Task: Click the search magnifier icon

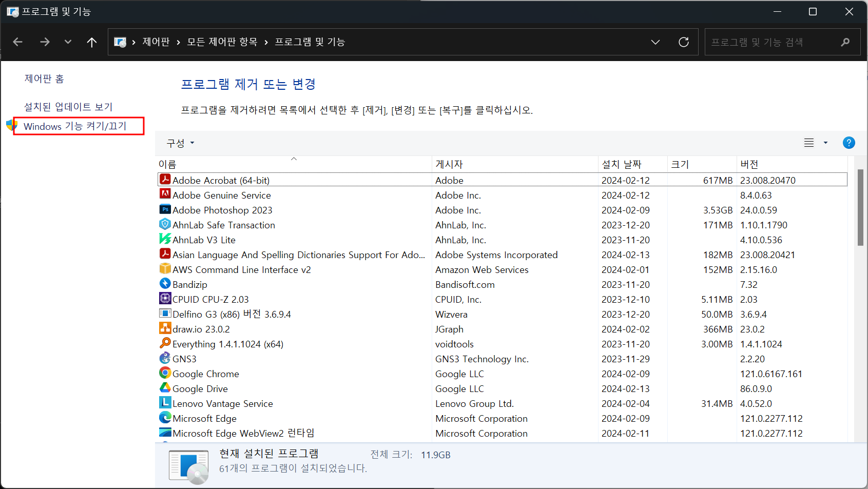Action: 845,42
